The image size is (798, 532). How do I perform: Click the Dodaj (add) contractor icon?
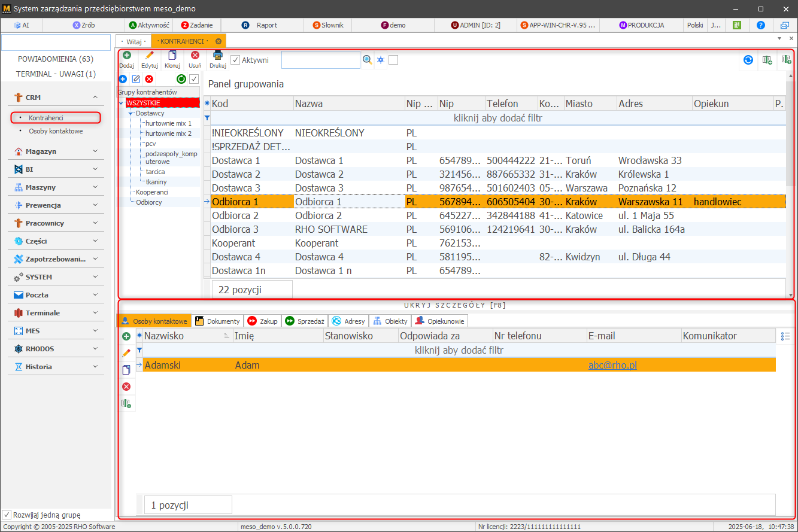point(126,56)
